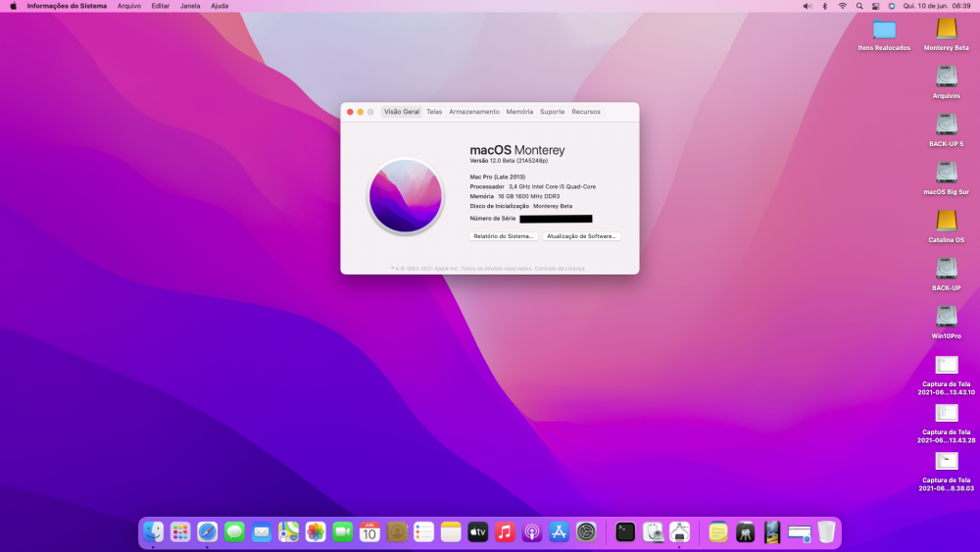Open the Apple menu
Image resolution: width=980 pixels, height=552 pixels.
(13, 6)
